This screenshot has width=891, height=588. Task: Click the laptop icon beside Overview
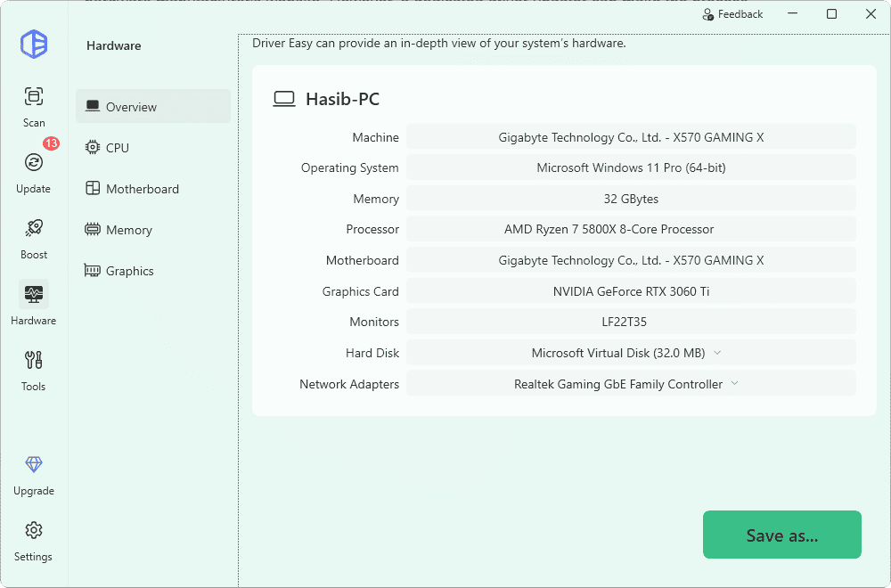tap(93, 106)
